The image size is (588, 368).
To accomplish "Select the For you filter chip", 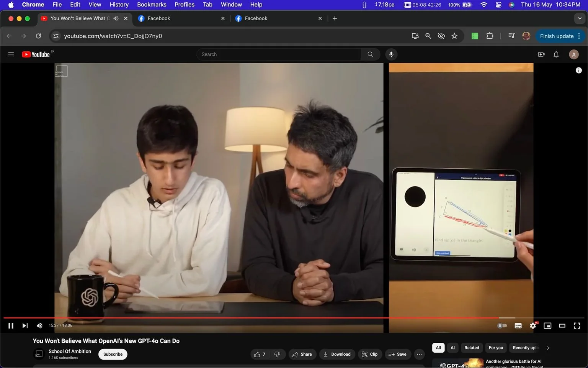I will click(496, 348).
